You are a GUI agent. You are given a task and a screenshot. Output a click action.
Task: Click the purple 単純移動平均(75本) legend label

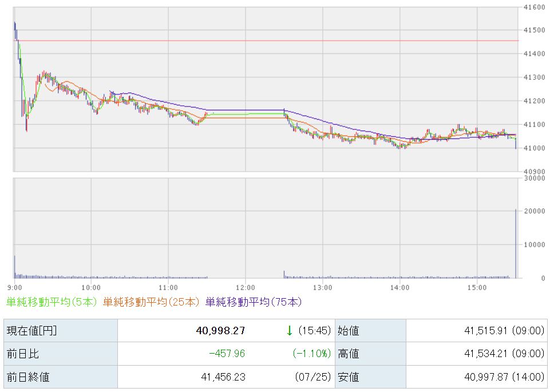click(x=254, y=302)
